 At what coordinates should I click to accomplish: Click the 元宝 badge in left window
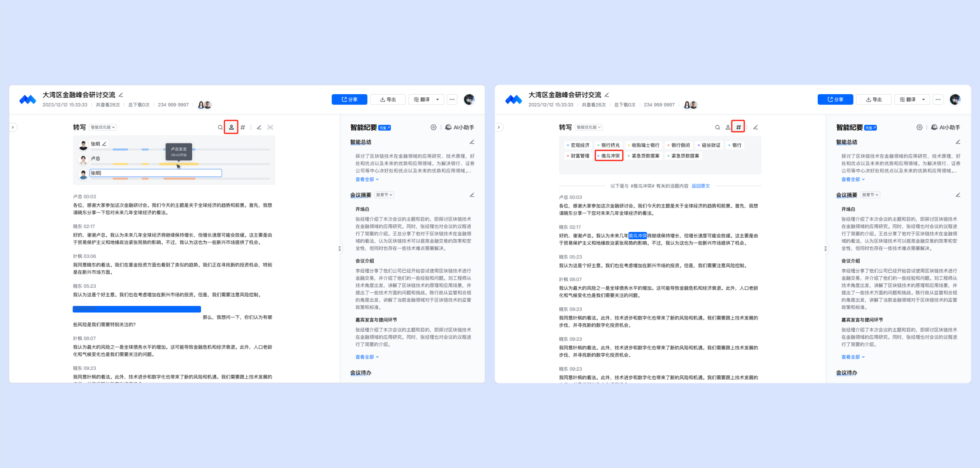click(385, 128)
